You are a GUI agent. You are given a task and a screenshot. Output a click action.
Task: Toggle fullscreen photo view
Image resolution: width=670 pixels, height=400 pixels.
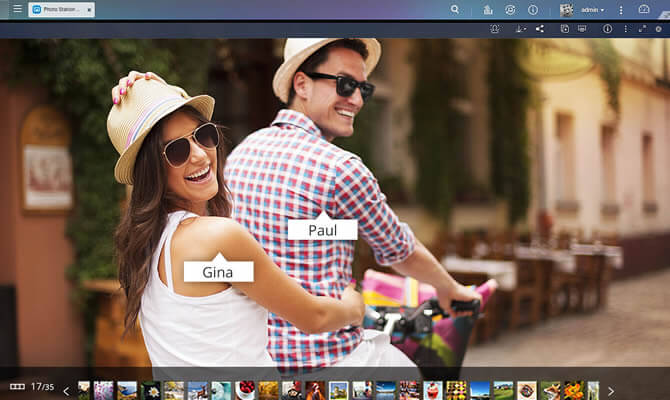642,29
